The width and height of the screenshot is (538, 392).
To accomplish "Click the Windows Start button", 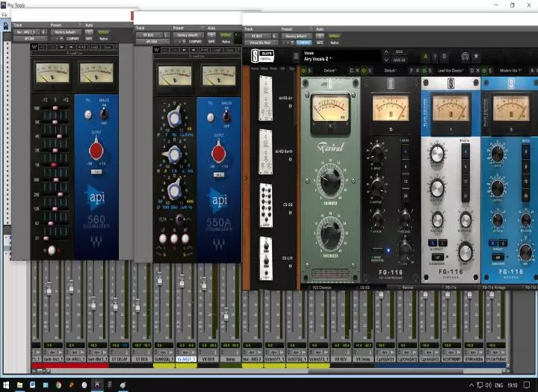I will pos(6,385).
